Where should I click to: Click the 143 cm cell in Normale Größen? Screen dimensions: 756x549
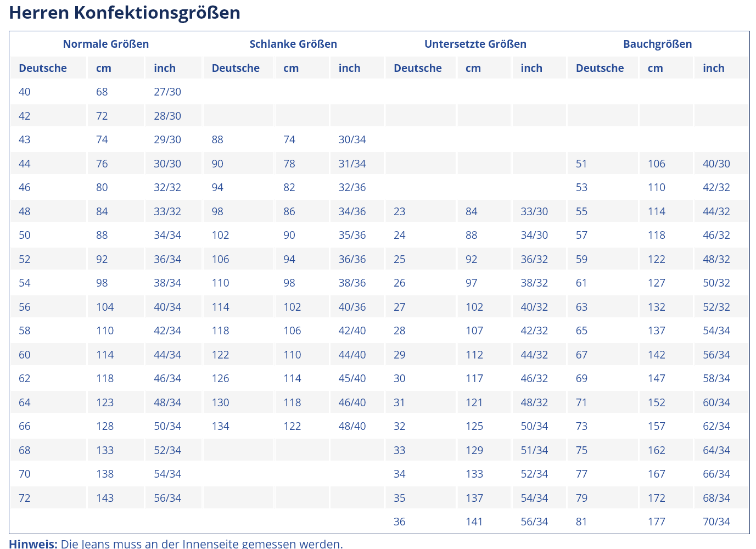point(105,498)
